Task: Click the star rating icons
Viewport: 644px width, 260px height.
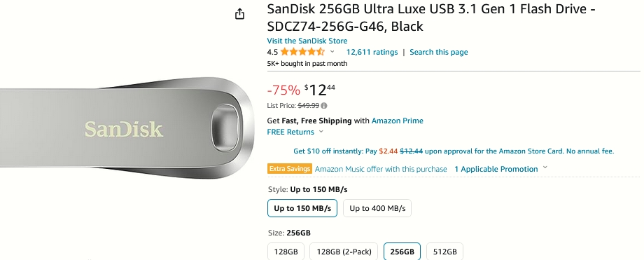Action: pos(302,52)
